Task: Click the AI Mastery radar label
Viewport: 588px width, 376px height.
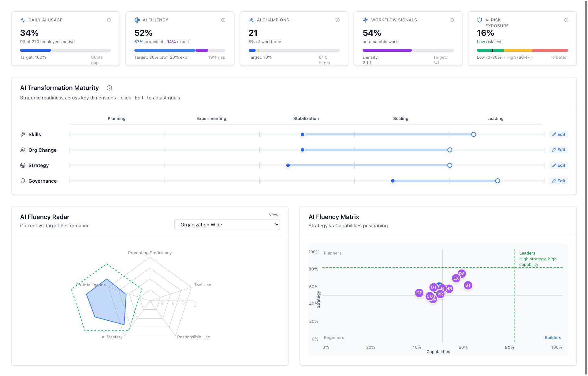Action: [112, 337]
